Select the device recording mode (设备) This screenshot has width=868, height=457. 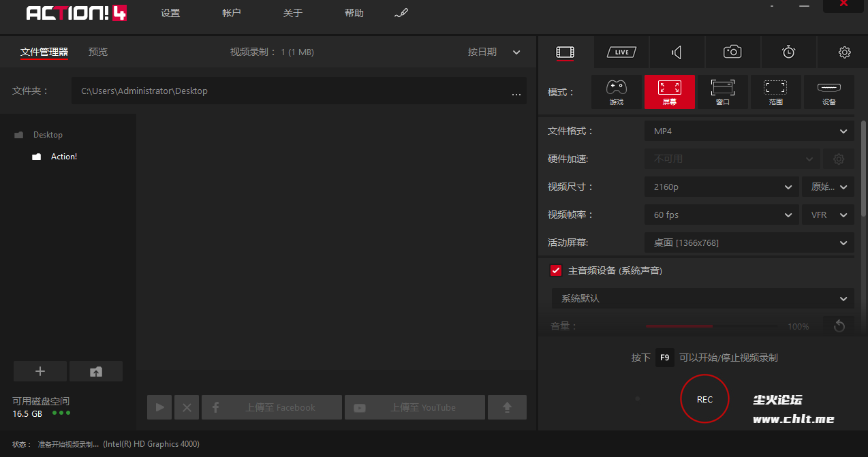pos(828,92)
